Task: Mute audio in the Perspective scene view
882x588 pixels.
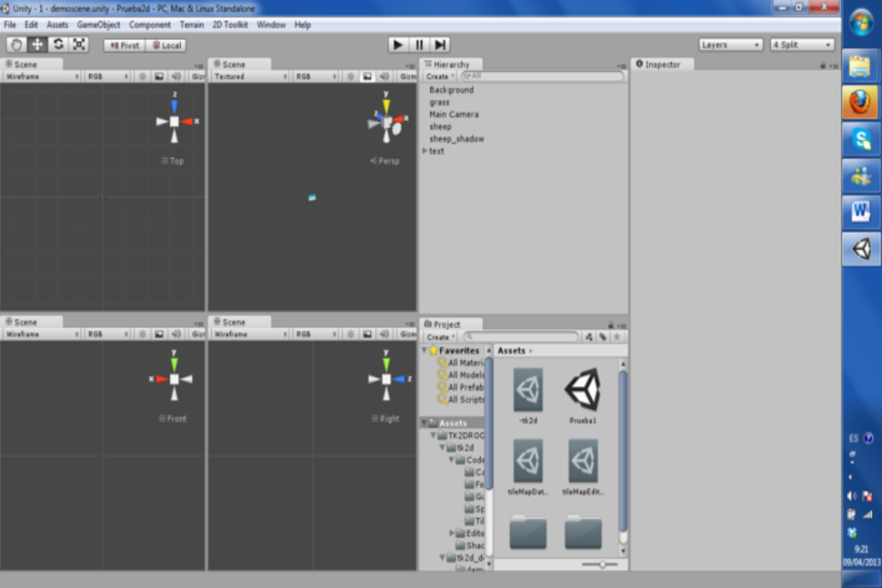Action: click(x=386, y=76)
